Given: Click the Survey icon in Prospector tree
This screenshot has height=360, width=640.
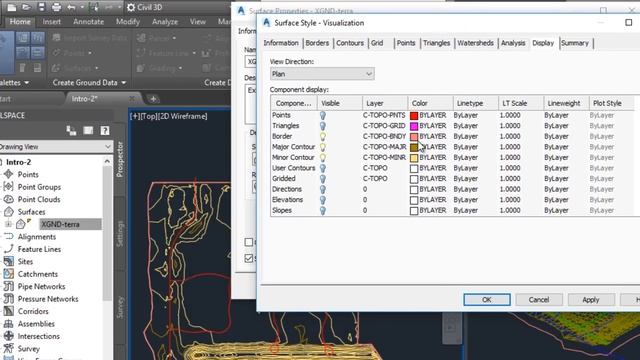Looking at the screenshot, I should click(9, 349).
